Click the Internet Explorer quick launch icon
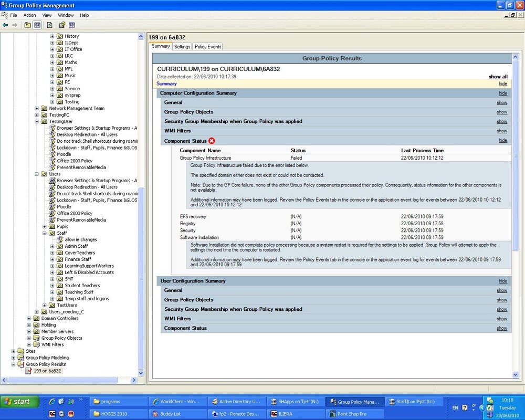 tap(52, 401)
